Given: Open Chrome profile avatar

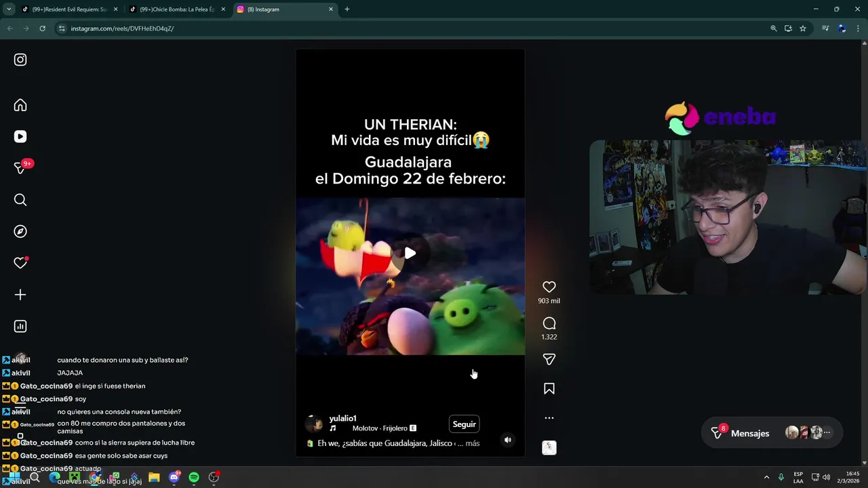Looking at the screenshot, I should coord(842,28).
